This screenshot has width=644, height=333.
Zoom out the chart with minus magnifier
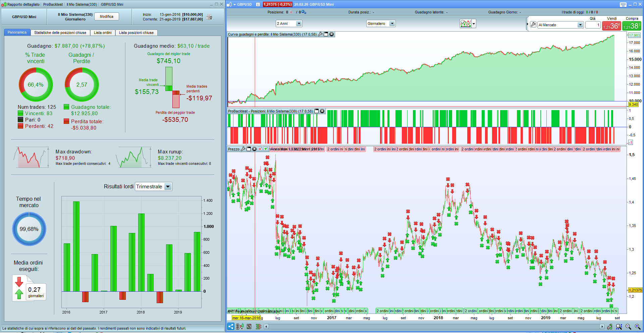628,326
